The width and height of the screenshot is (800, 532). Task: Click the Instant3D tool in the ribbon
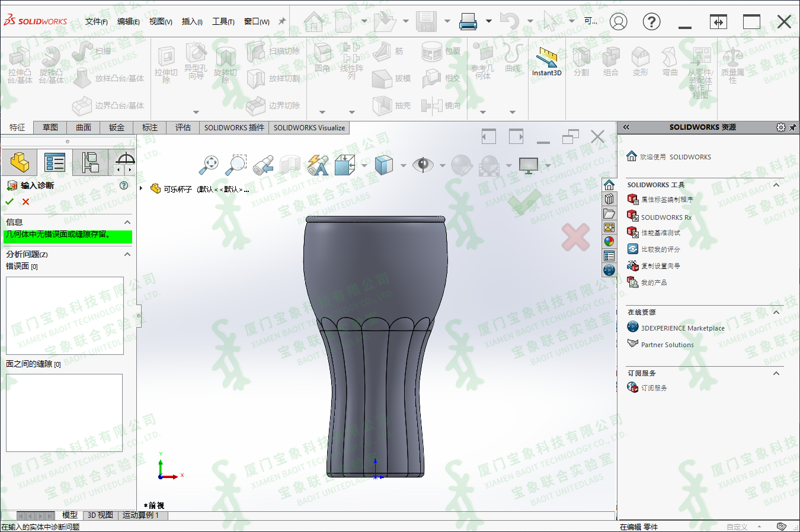click(x=546, y=62)
